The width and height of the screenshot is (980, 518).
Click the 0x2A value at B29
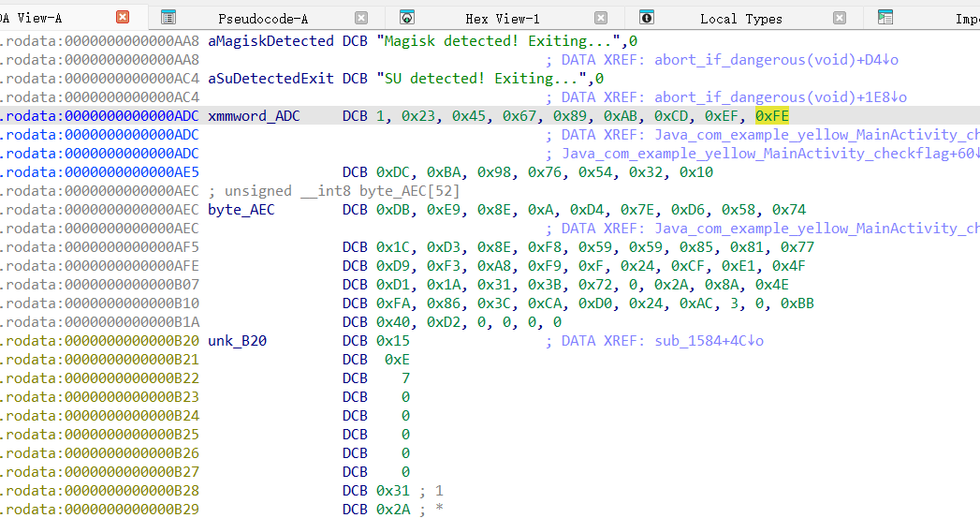393,510
